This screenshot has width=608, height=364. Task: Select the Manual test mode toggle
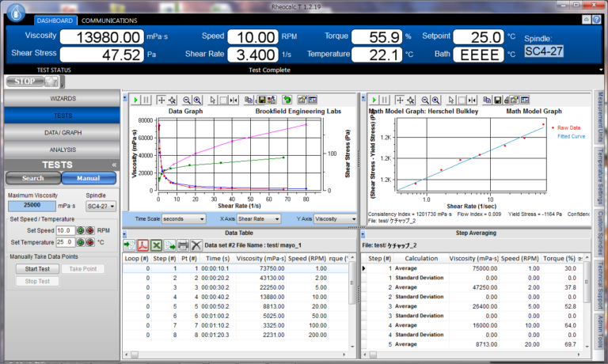tap(88, 178)
